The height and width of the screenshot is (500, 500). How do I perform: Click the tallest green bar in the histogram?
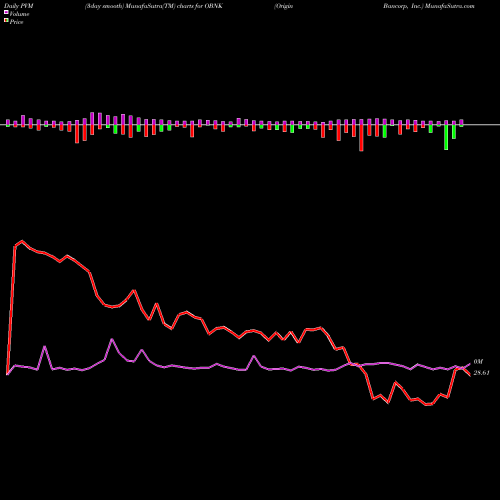click(446, 137)
